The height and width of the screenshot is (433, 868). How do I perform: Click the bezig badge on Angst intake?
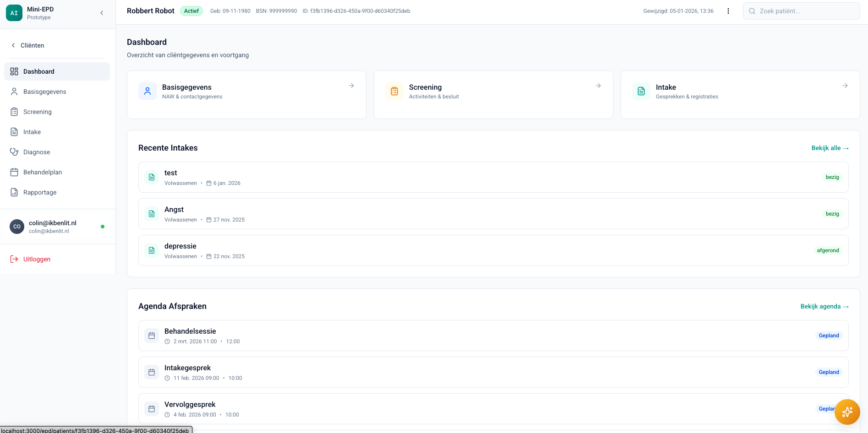click(832, 214)
